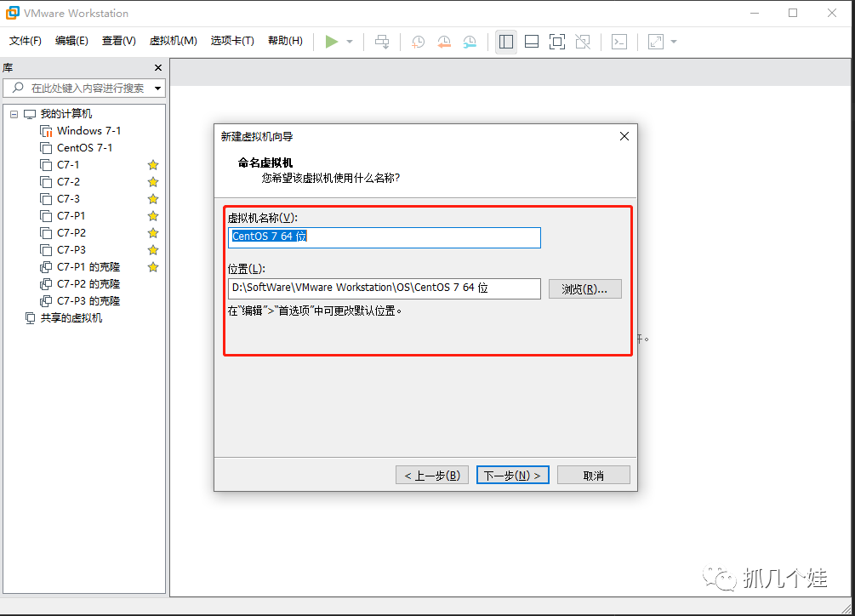Click the Send Ctrl+Alt+Del toolbar icon

[382, 42]
